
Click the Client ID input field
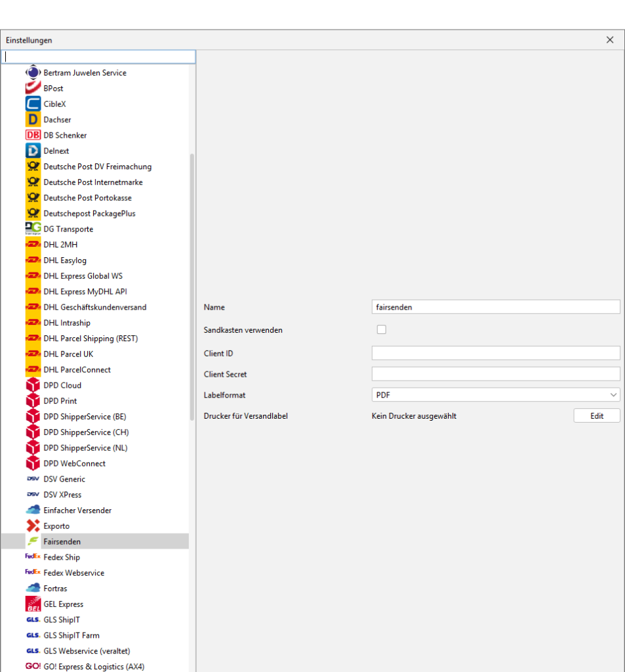click(x=495, y=354)
